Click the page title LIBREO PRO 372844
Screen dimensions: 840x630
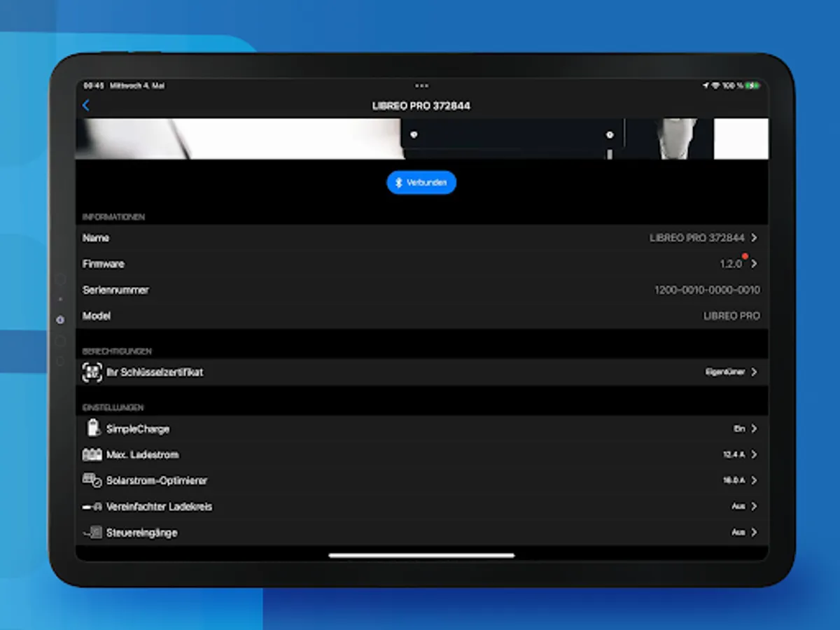(421, 106)
